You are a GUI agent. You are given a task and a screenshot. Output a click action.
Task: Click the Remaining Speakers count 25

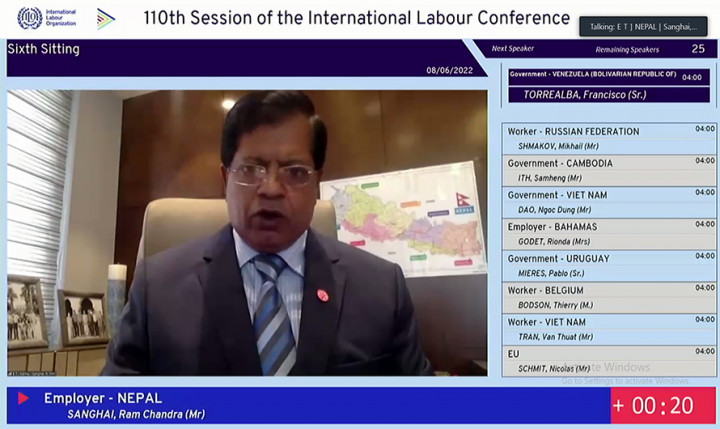coord(698,48)
